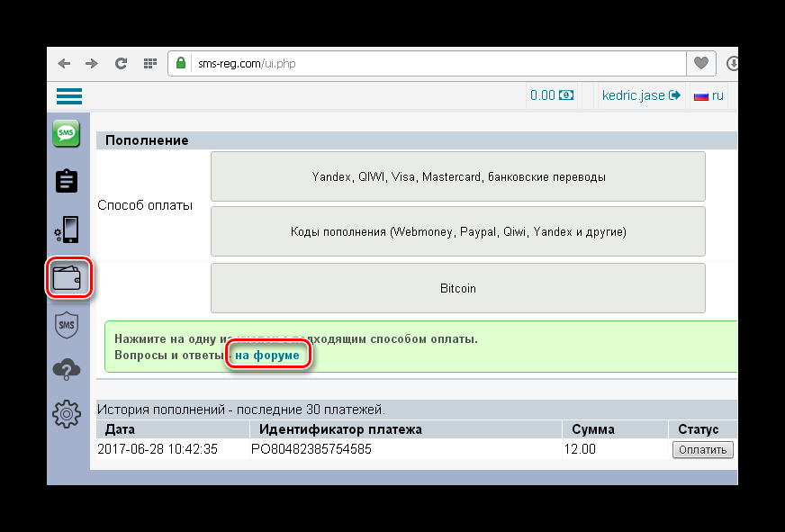The height and width of the screenshot is (532, 785).
Task: Open settings via the gear sidebar icon
Action: tap(67, 414)
